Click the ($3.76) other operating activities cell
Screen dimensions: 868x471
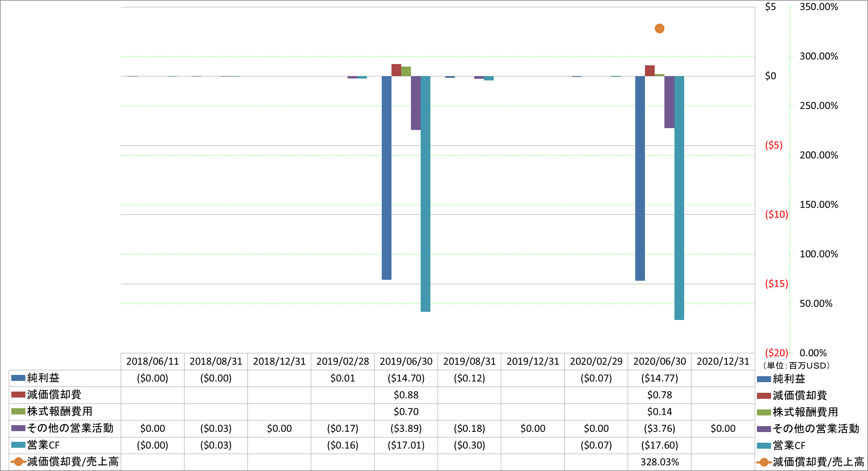tap(659, 429)
